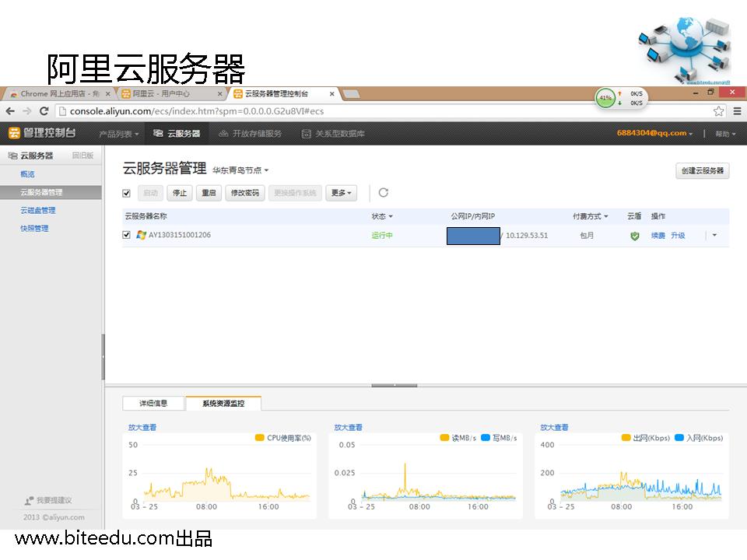Click server name AY1303151001206
Viewport: 747px width, 560px height.
(180, 235)
